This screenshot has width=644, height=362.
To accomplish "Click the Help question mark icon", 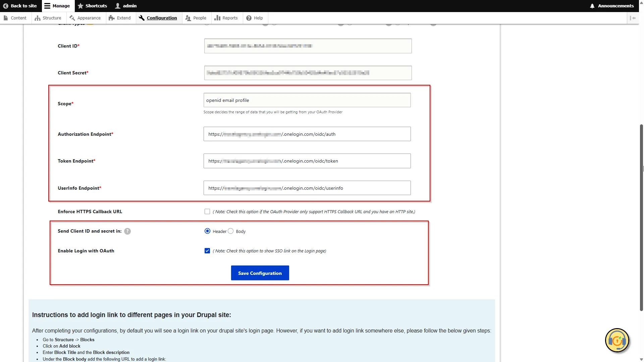I will [x=249, y=18].
